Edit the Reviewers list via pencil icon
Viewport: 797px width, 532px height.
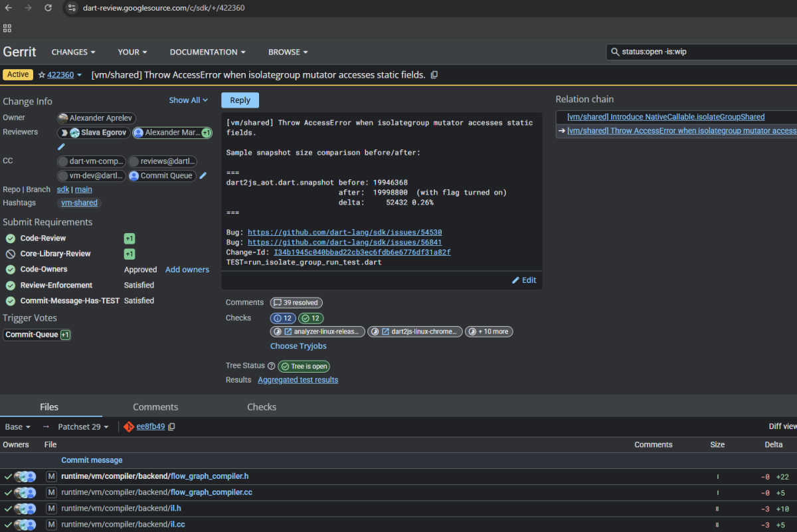pos(60,146)
